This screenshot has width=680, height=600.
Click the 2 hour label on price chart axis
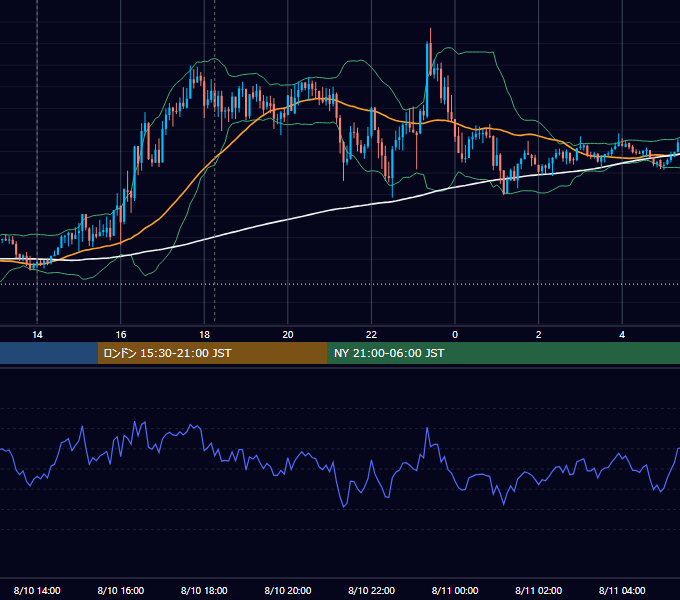click(x=539, y=335)
